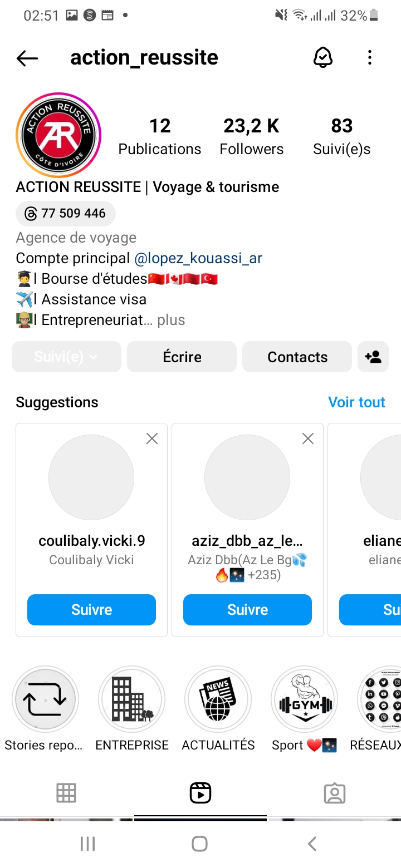This screenshot has height=868, width=401.
Task: Tap the Écrire message button
Action: pyautogui.click(x=182, y=357)
